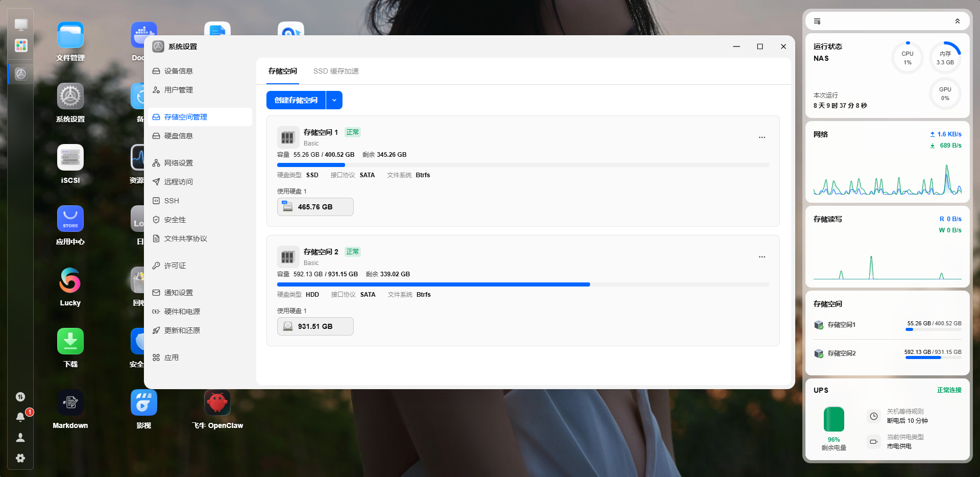Open more options for 存储空间 1
The image size is (980, 477).
tap(762, 137)
